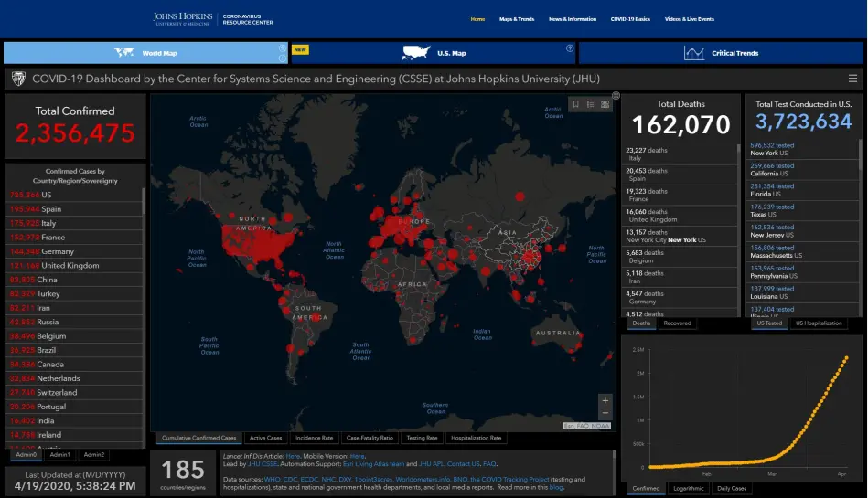
Task: Open Videos & Live Events menu
Action: point(690,19)
